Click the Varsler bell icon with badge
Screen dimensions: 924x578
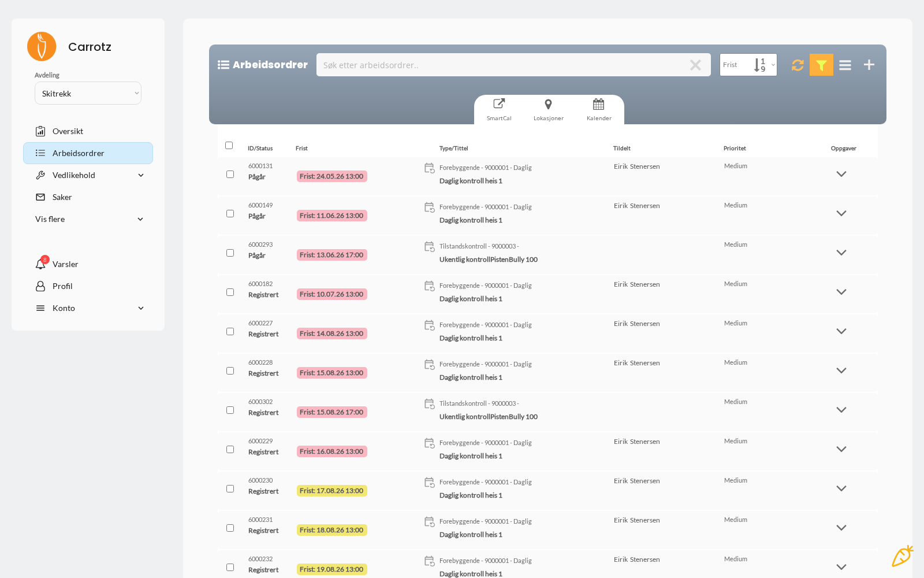tap(41, 264)
